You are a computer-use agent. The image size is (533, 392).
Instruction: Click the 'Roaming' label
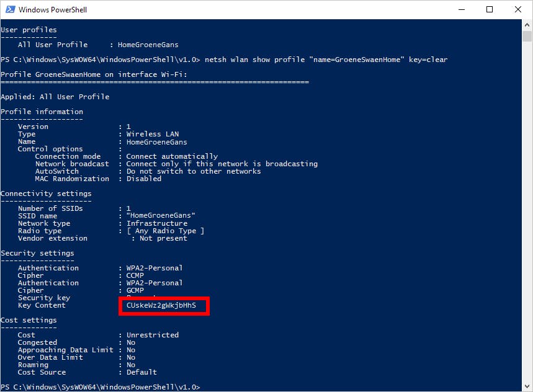33,365
